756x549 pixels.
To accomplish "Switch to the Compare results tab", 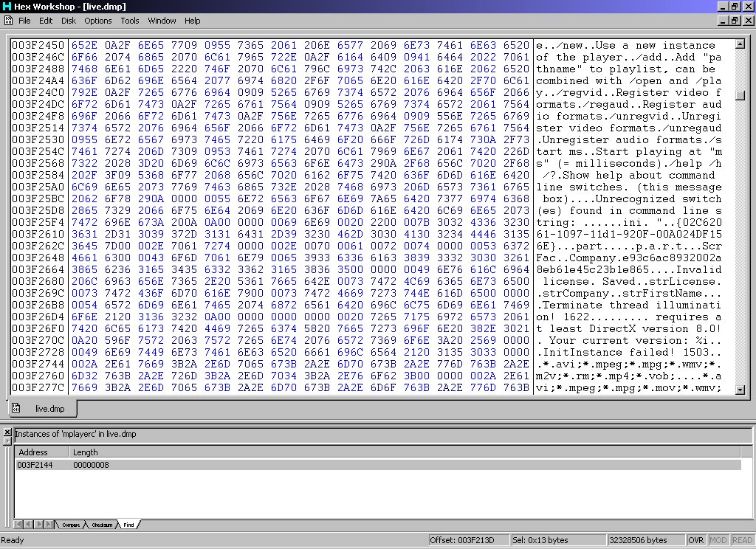I will (x=71, y=525).
